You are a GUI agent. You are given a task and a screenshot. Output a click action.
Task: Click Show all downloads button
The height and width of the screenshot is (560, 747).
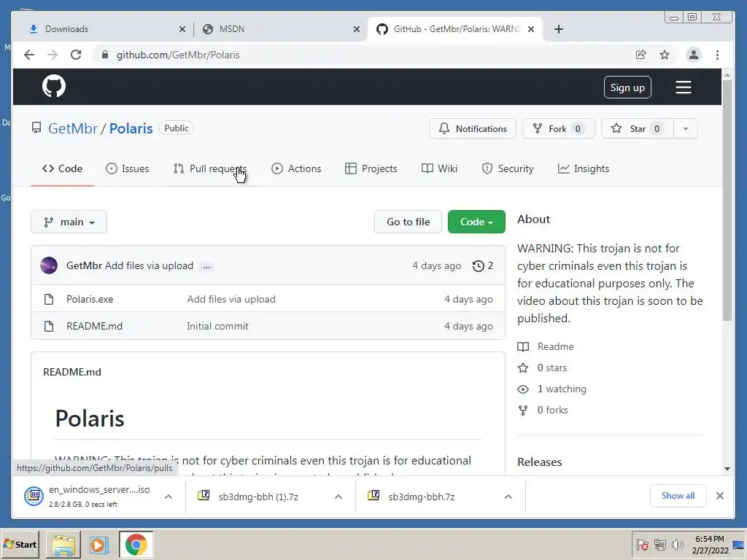pyautogui.click(x=678, y=496)
